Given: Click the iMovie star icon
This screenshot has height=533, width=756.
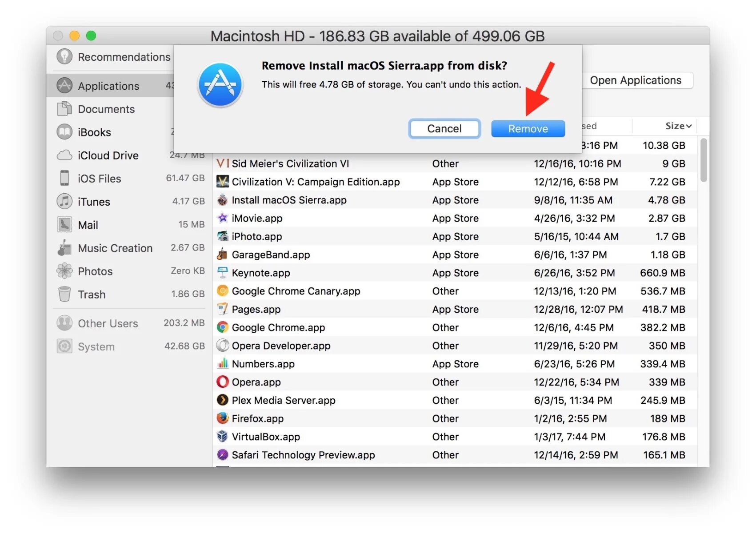Looking at the screenshot, I should coord(223,218).
